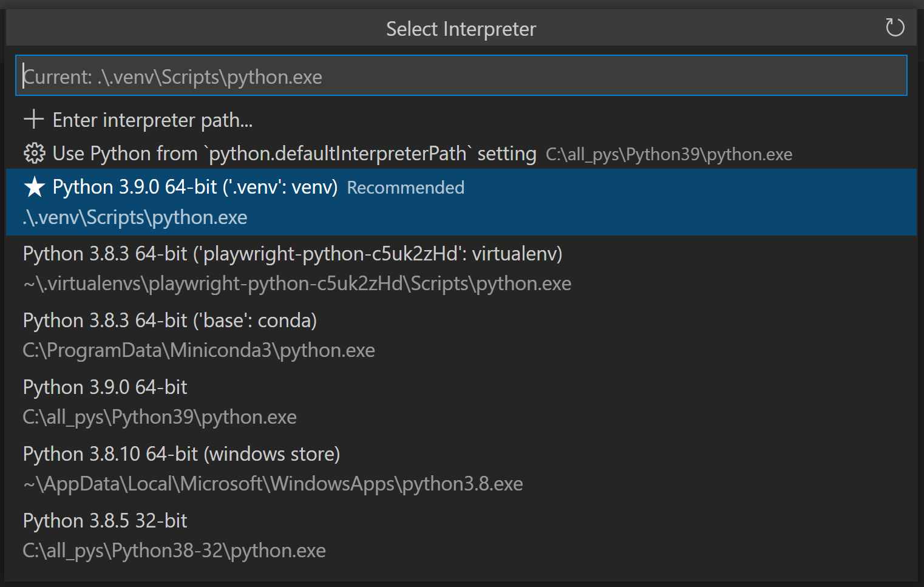
Task: Click the refresh interpreter list icon
Action: 894,27
